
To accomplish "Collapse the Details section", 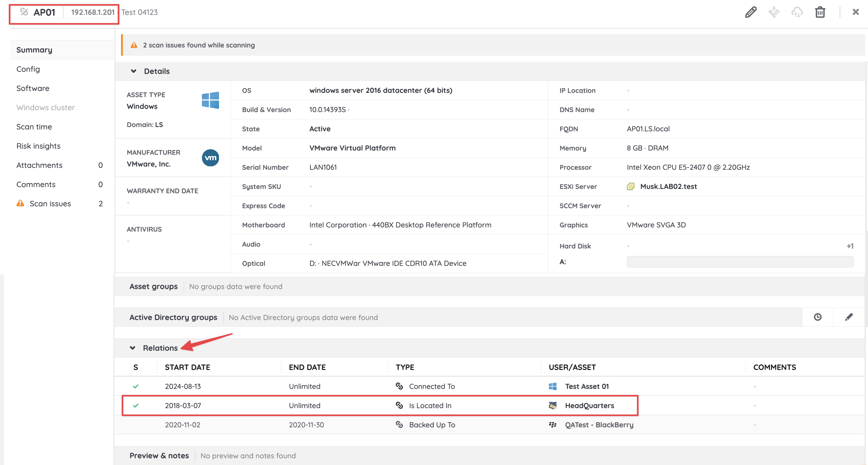I will pyautogui.click(x=134, y=71).
